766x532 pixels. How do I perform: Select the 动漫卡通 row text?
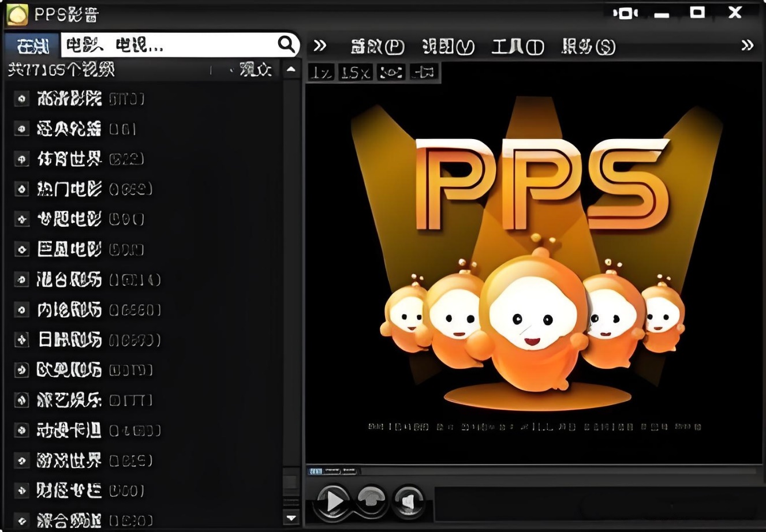tap(69, 430)
